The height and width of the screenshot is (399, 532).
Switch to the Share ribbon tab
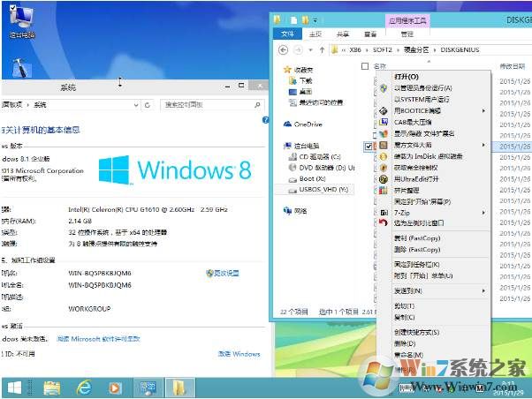343,34
